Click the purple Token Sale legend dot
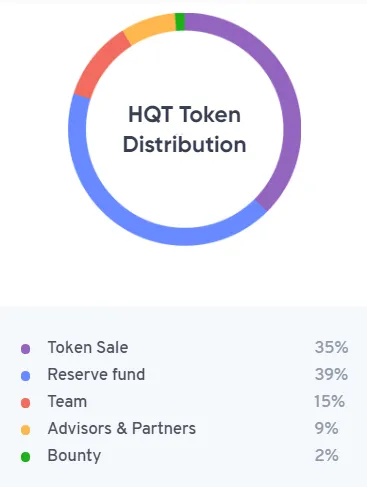Viewport: 367px width, 487px height. (26, 349)
